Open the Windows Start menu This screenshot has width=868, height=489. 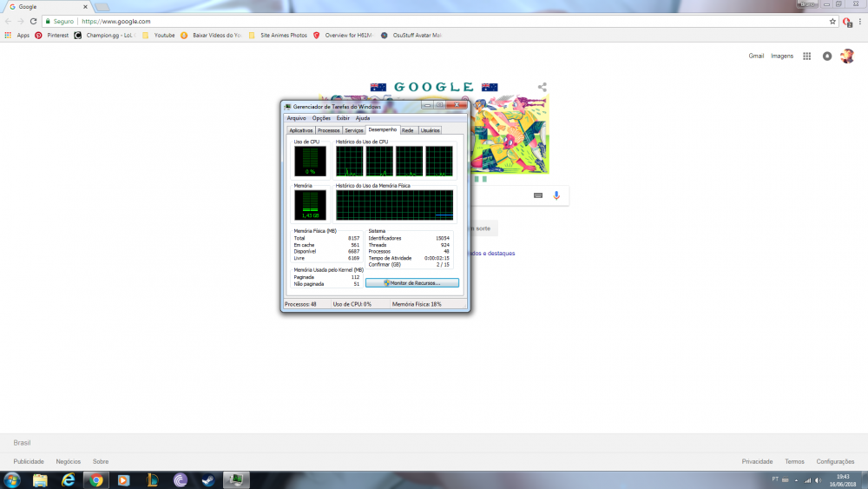tap(11, 479)
